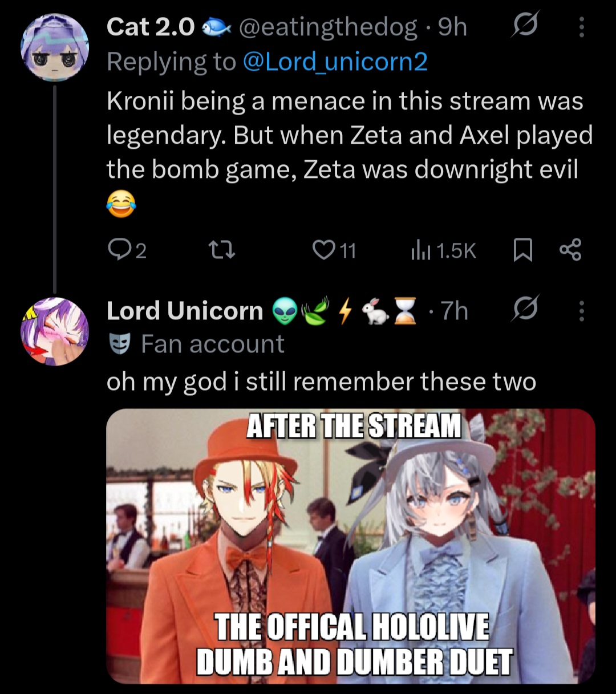Share Cat 2.0's tweet
The height and width of the screenshot is (694, 616).
570,250
